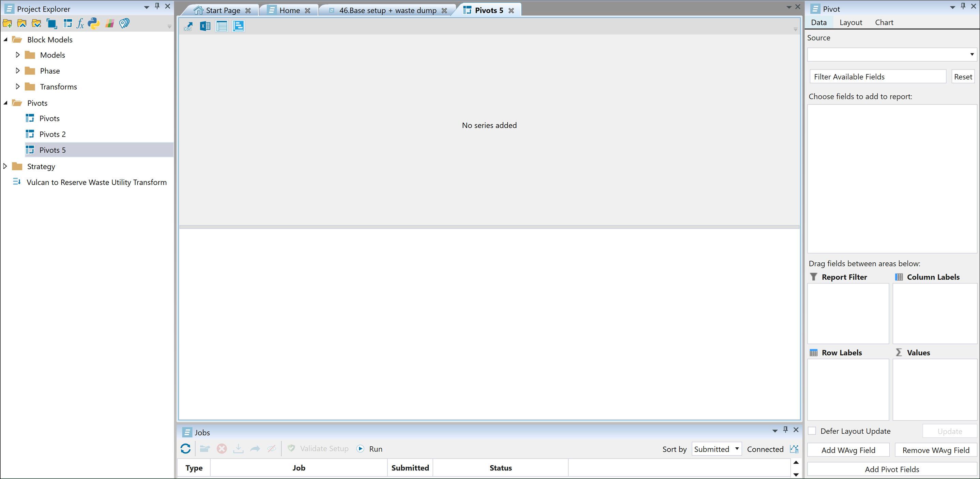980x479 pixels.
Task: Toggle the bar chart view icon
Action: pos(239,26)
